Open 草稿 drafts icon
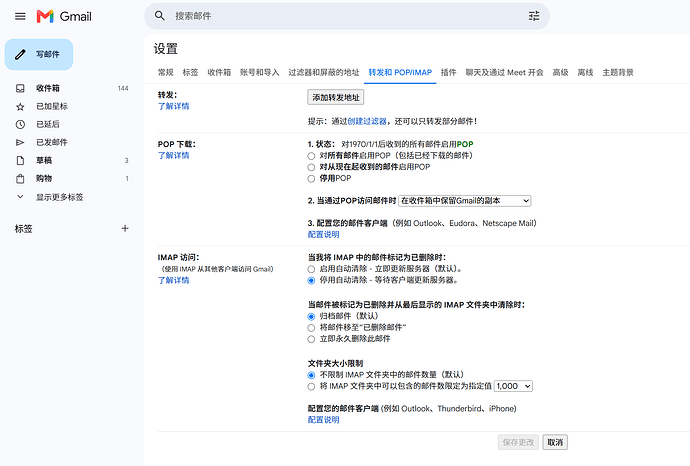This screenshot has width=690, height=466. 20,161
